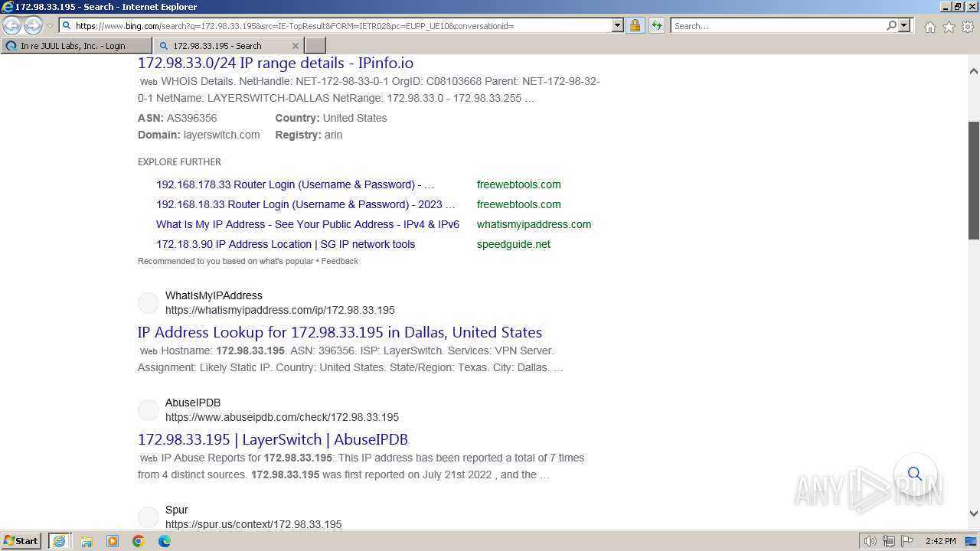Open the whatismyipaddress.com URL line
Screen dimensions: 980x551
tap(280, 310)
